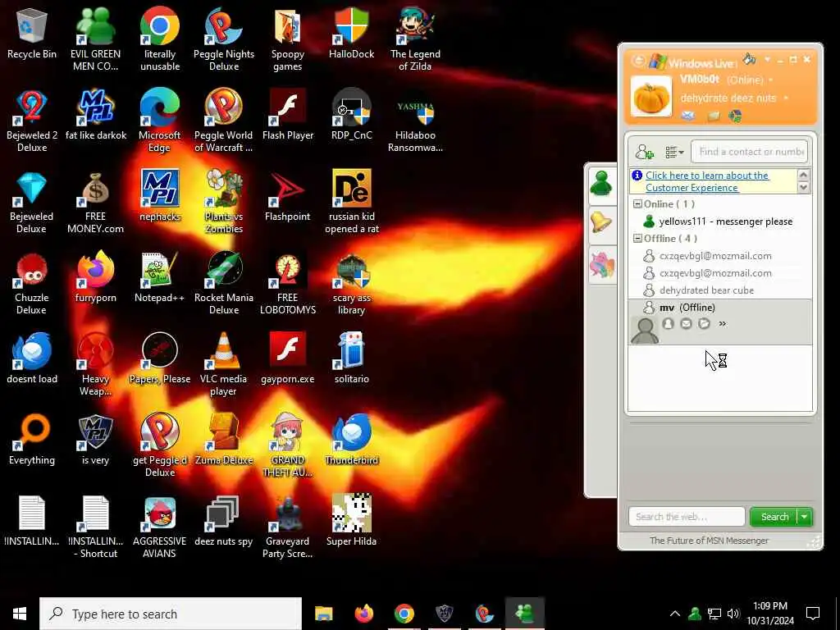Image resolution: width=840 pixels, height=630 pixels.
Task: Send email to mv via envelope icon
Action: tap(687, 323)
